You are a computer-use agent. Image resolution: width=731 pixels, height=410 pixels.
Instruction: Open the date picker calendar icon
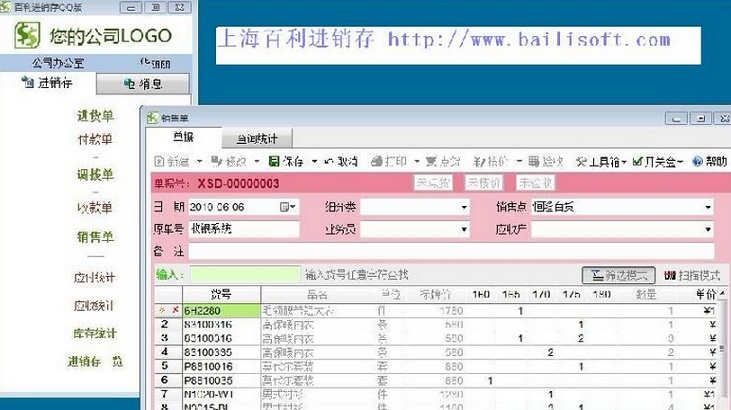tap(285, 207)
